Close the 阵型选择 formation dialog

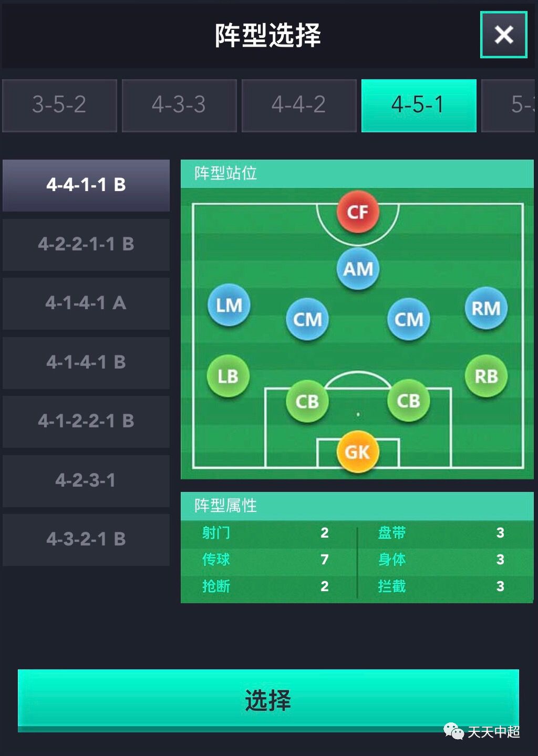[x=503, y=35]
